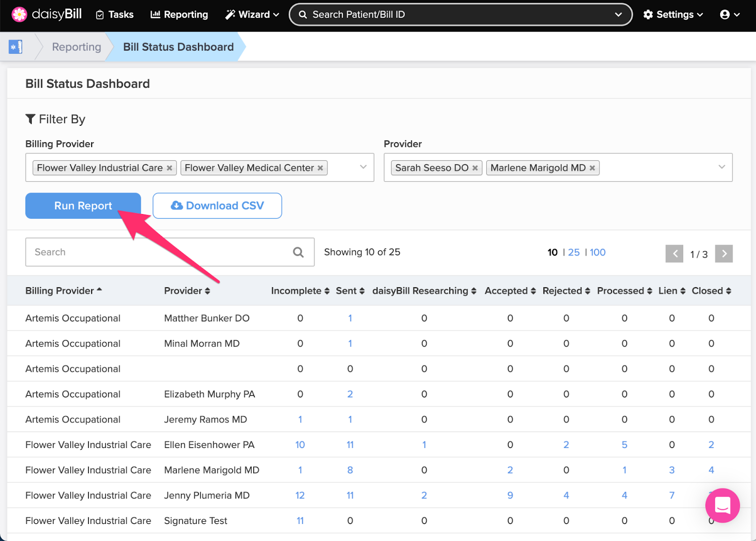The width and height of the screenshot is (756, 541).
Task: Show 25 rows per page
Action: [x=574, y=252]
